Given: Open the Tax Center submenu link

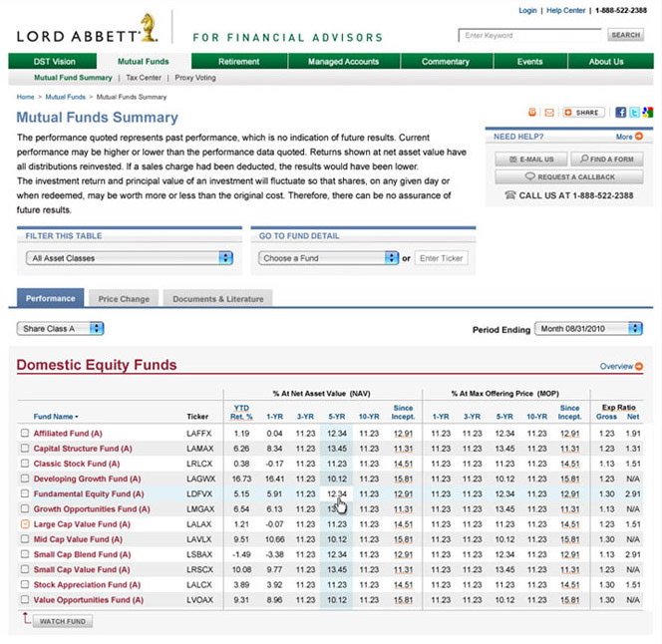Looking at the screenshot, I should 144,78.
